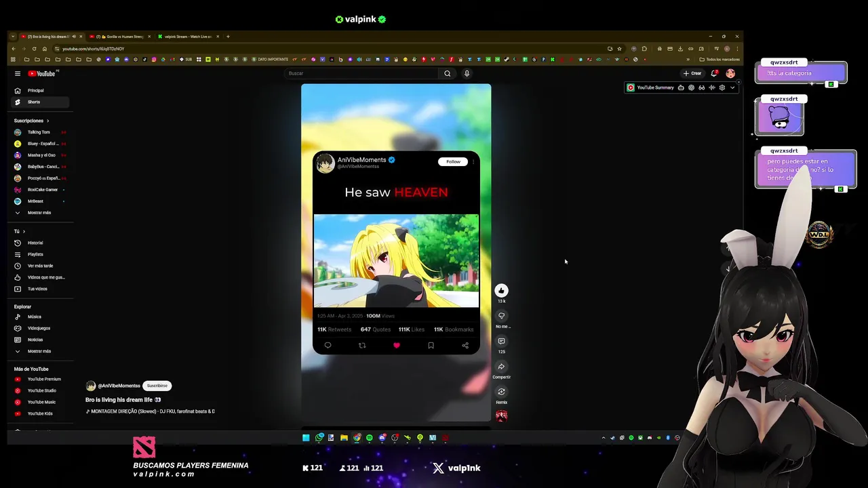
Task: Like this Short
Action: pyautogui.click(x=501, y=290)
